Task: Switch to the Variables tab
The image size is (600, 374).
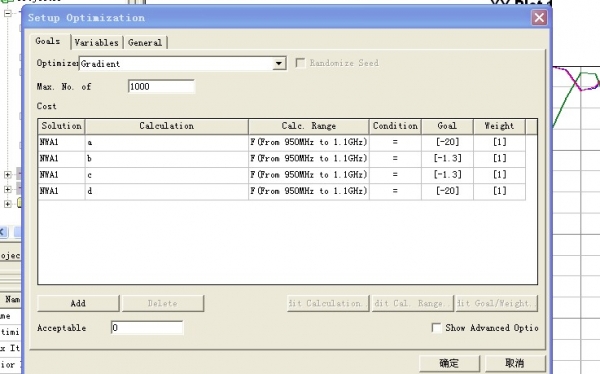Action: [x=96, y=42]
